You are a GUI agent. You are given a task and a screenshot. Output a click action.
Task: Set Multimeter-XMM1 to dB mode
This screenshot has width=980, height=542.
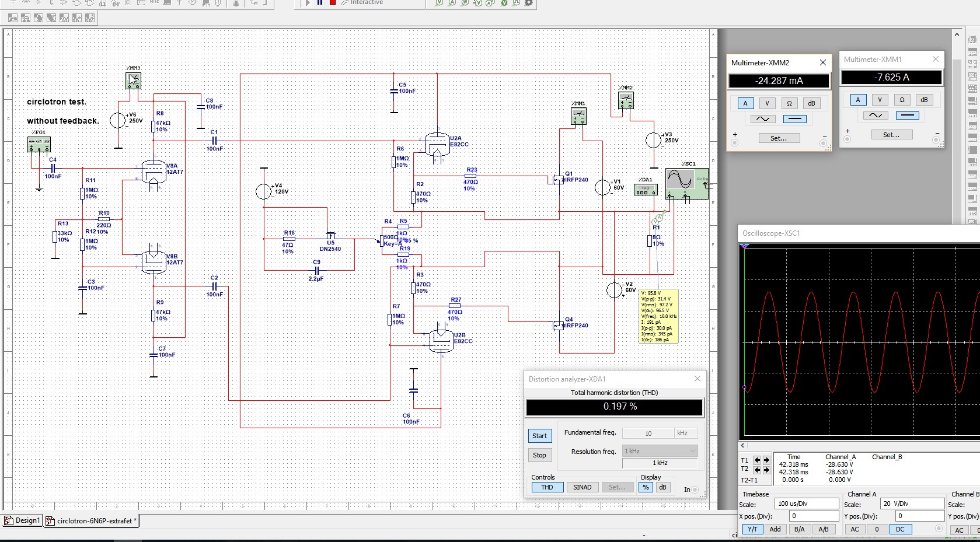click(924, 100)
